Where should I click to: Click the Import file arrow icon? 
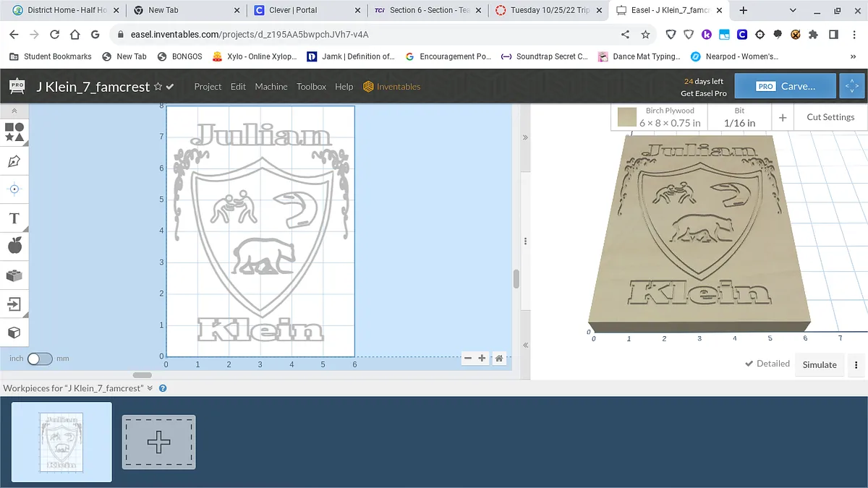(x=14, y=304)
